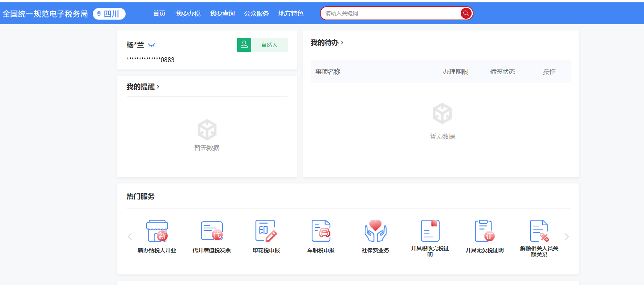Open 开具无欠税证明 service icon
The height and width of the screenshot is (285, 644).
click(x=484, y=231)
